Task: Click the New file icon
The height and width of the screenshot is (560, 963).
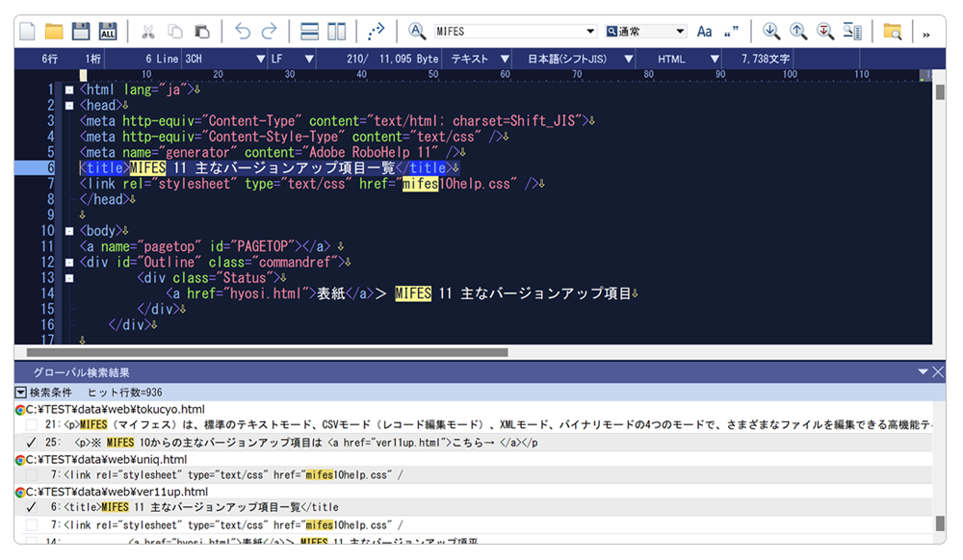Action: pyautogui.click(x=27, y=32)
